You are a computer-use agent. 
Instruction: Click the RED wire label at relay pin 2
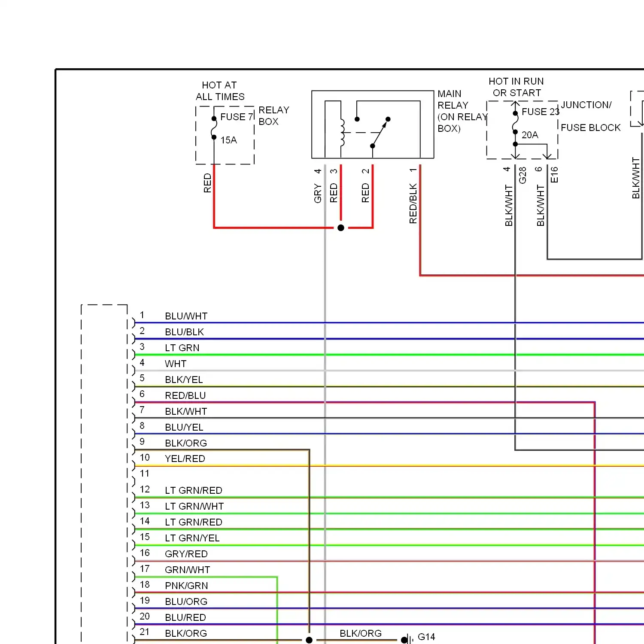pos(365,193)
